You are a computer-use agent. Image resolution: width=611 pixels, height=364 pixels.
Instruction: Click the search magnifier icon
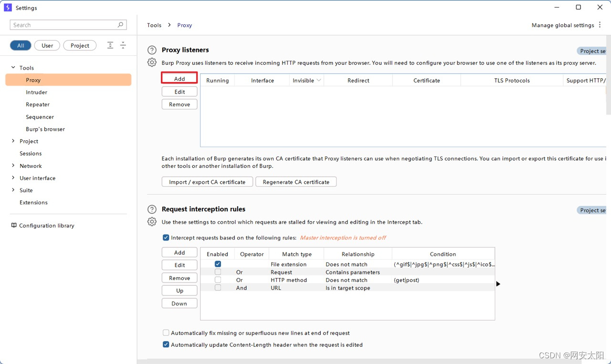pyautogui.click(x=121, y=25)
